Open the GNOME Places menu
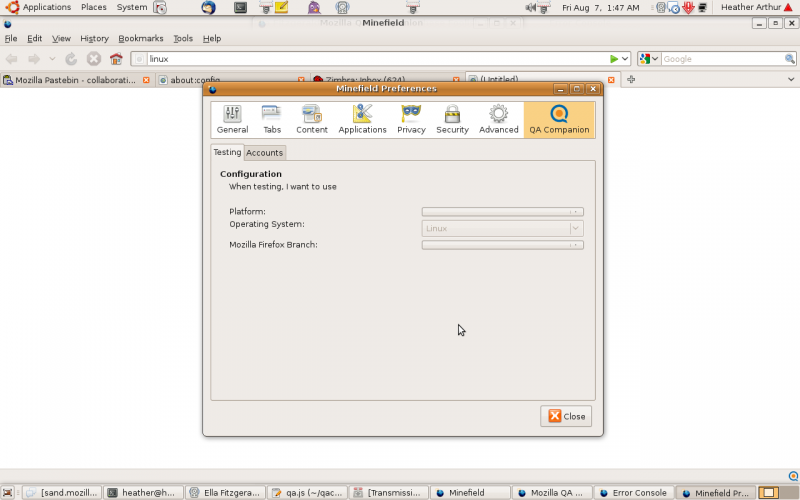This screenshot has height=500, width=800. (93, 7)
